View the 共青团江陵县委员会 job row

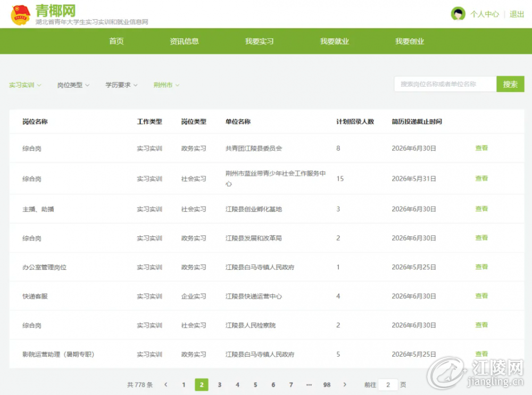pos(481,148)
